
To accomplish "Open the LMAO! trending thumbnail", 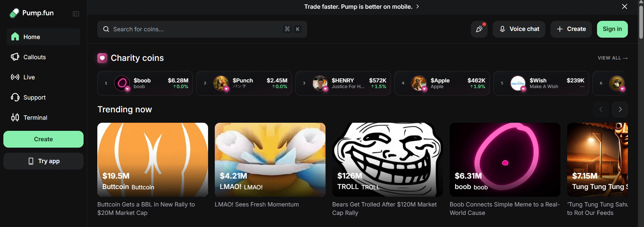I will (270, 160).
